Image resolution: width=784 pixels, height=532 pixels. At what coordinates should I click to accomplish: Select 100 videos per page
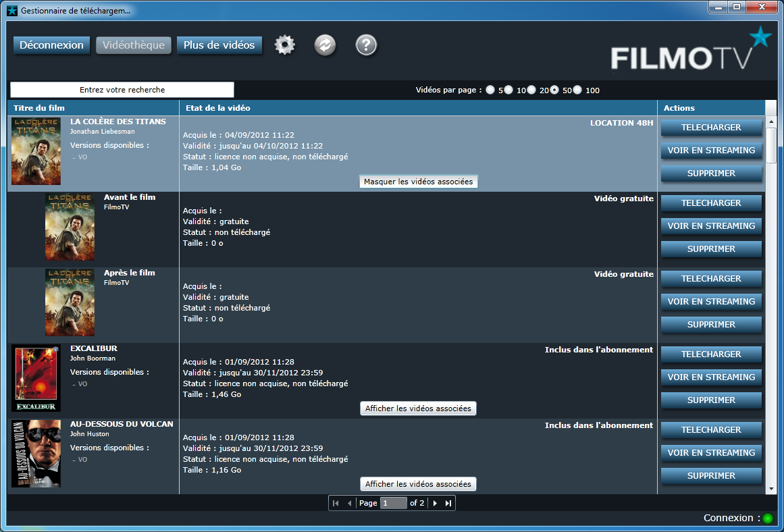point(577,90)
